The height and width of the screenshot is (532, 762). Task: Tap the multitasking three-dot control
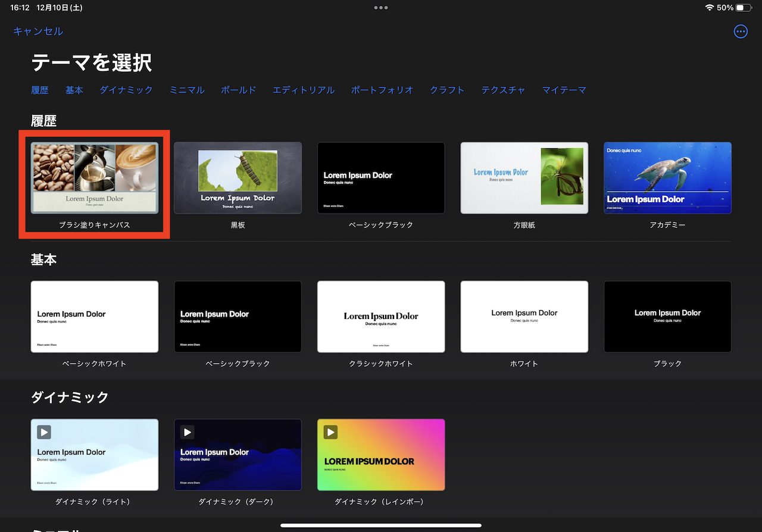point(381,8)
